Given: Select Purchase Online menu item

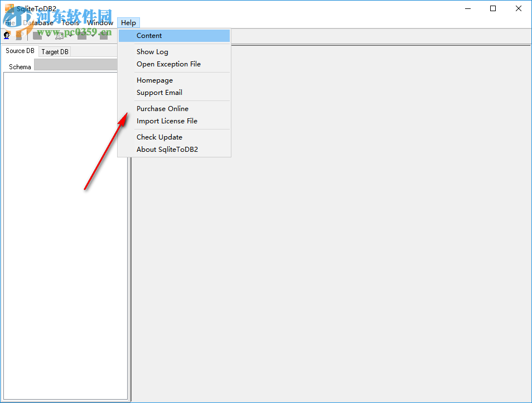Looking at the screenshot, I should click(x=174, y=109).
